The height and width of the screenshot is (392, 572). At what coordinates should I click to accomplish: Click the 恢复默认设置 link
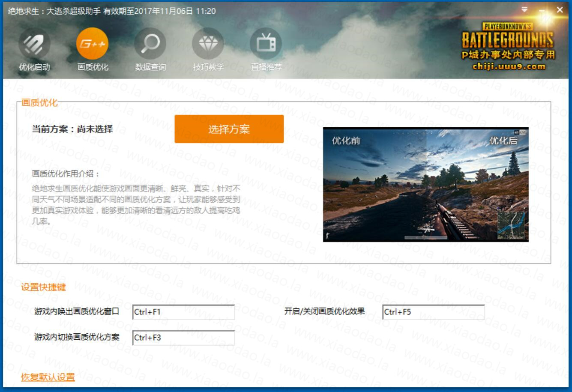pos(48,377)
